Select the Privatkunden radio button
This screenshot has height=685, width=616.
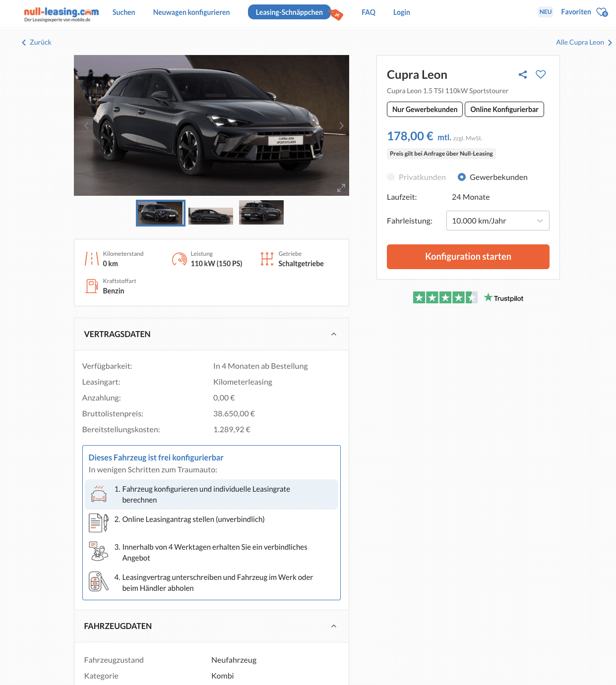point(391,177)
